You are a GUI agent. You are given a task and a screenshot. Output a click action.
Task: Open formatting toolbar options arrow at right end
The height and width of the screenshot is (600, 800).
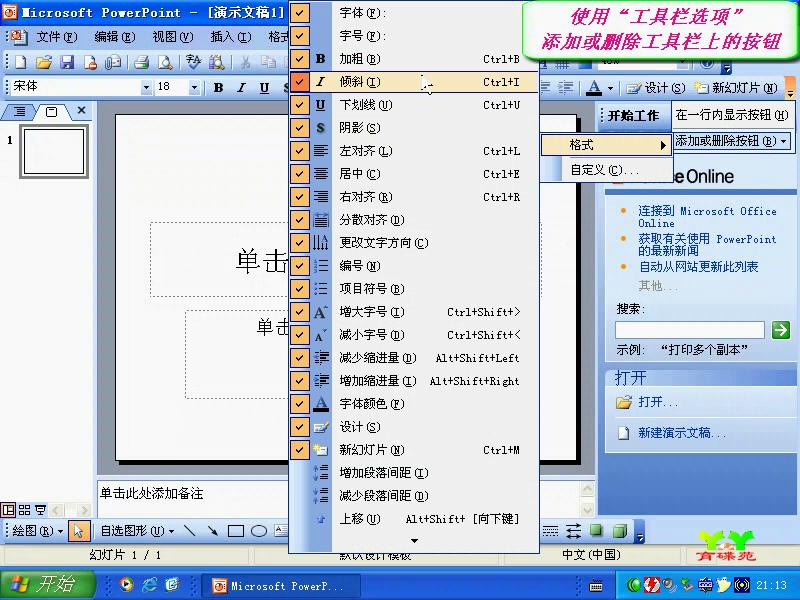[x=790, y=88]
